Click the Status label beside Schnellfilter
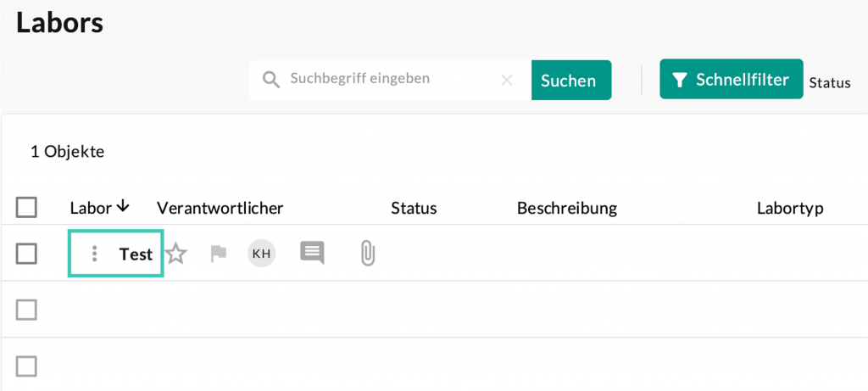 (x=829, y=83)
